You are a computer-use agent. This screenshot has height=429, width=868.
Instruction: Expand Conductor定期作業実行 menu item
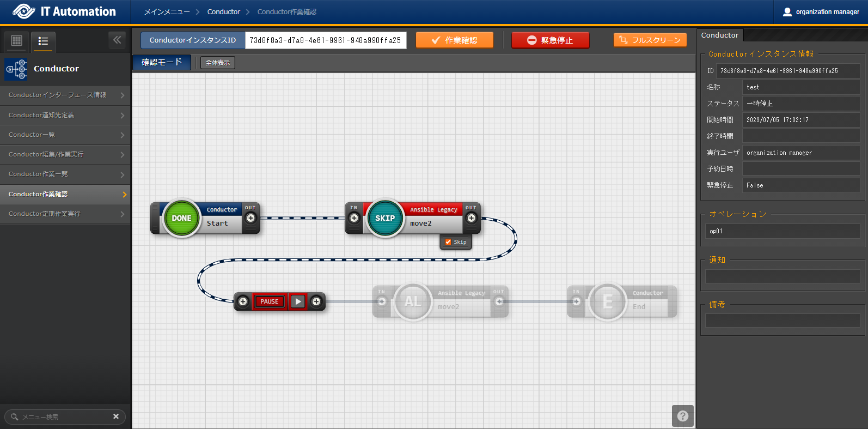click(x=65, y=214)
